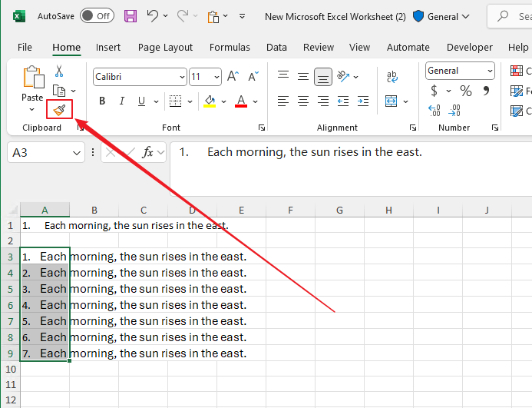The image size is (532, 408).
Task: Apply Merge & Center to cells
Action: [x=391, y=101]
